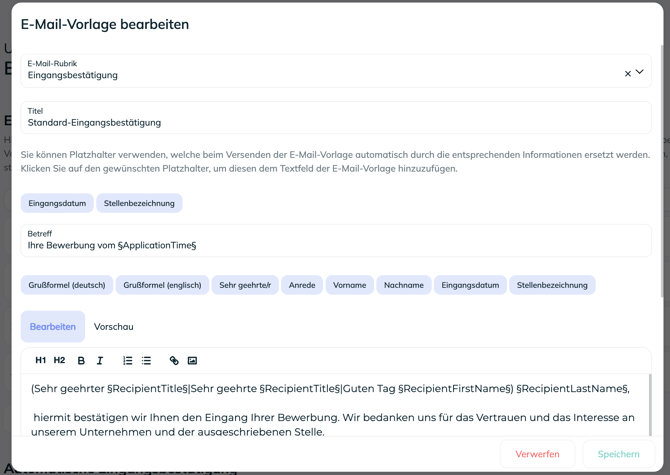
Task: Insert a numbered list
Action: [x=127, y=361]
